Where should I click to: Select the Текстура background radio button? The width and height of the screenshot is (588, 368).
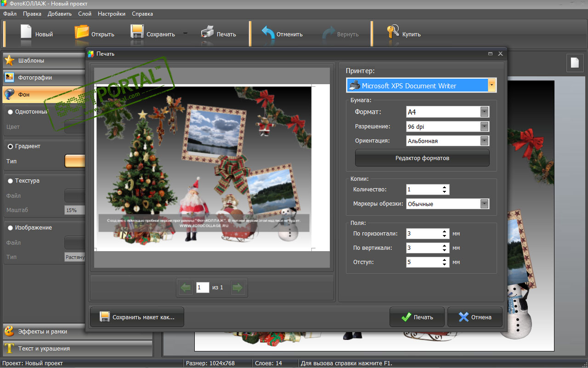coord(10,181)
